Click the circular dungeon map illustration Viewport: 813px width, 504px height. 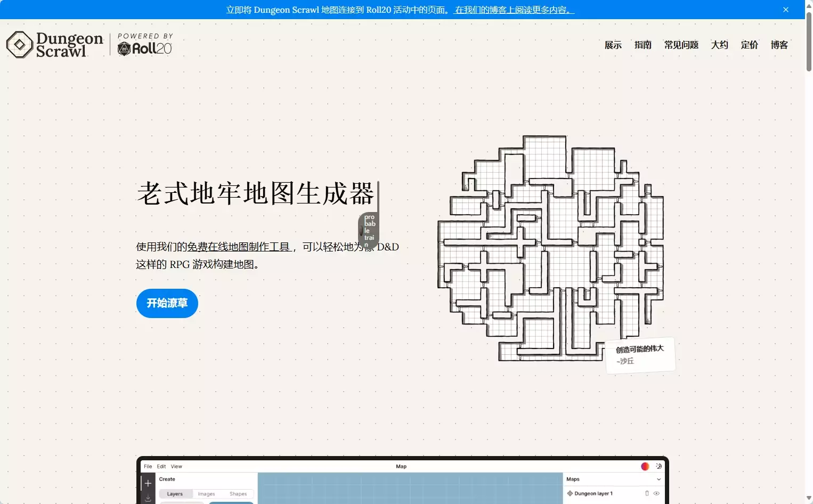551,248
